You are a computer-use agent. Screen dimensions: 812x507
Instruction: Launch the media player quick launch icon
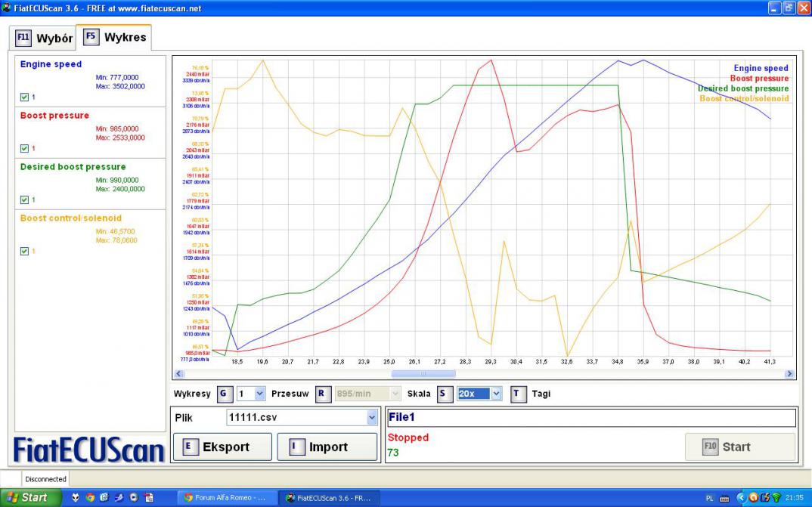tap(134, 498)
